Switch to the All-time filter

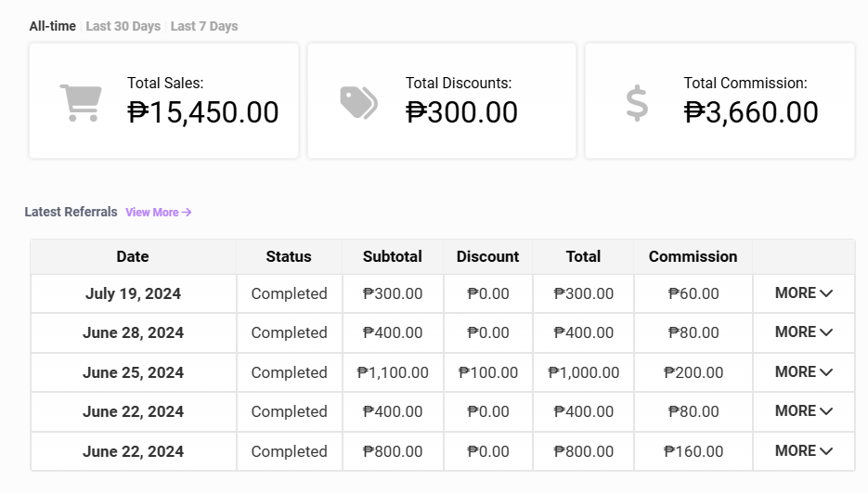click(52, 26)
